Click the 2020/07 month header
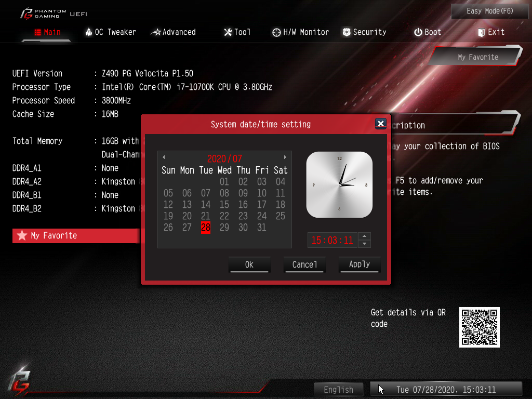Viewport: 532px width, 399px height. [224, 158]
